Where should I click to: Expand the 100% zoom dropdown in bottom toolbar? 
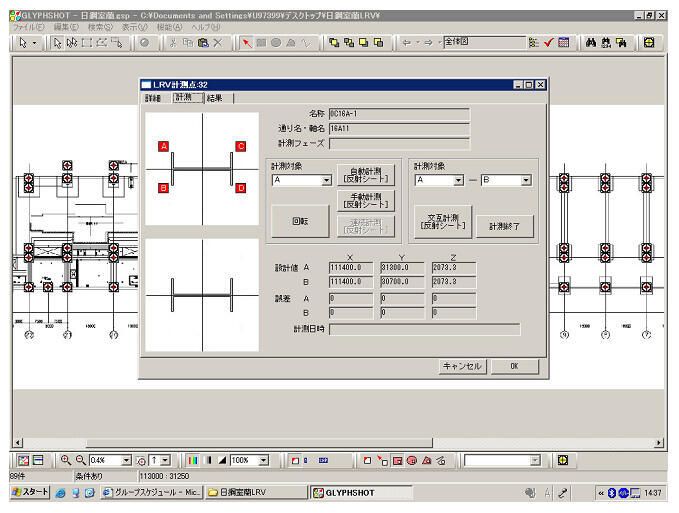click(x=264, y=460)
